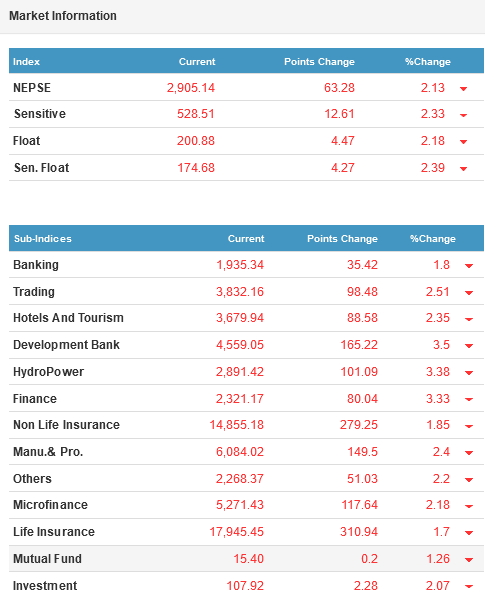Select the Index column header
The image size is (485, 594).
[26, 61]
